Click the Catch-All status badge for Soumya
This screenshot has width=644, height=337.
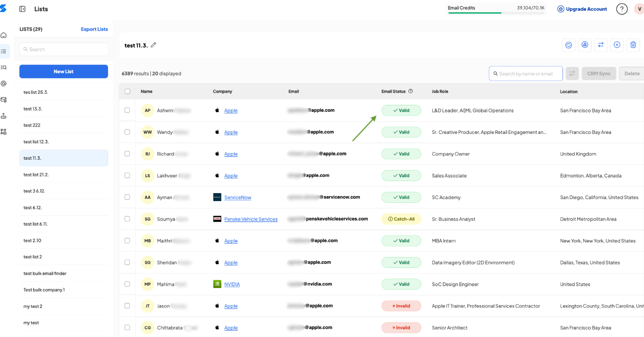tap(401, 219)
